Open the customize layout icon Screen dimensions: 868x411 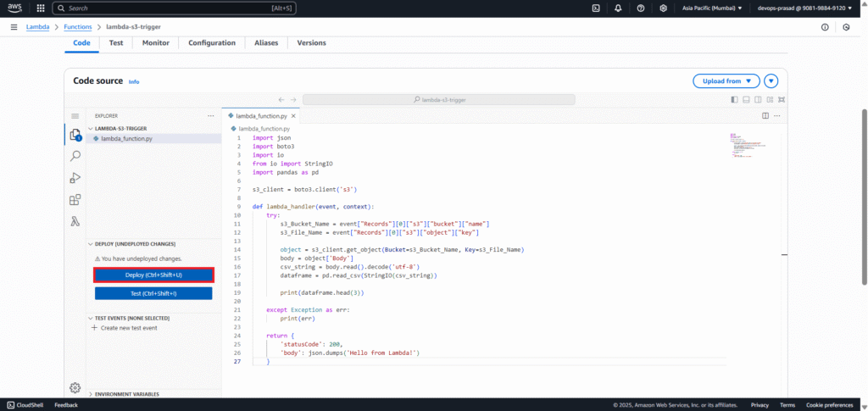pyautogui.click(x=770, y=99)
